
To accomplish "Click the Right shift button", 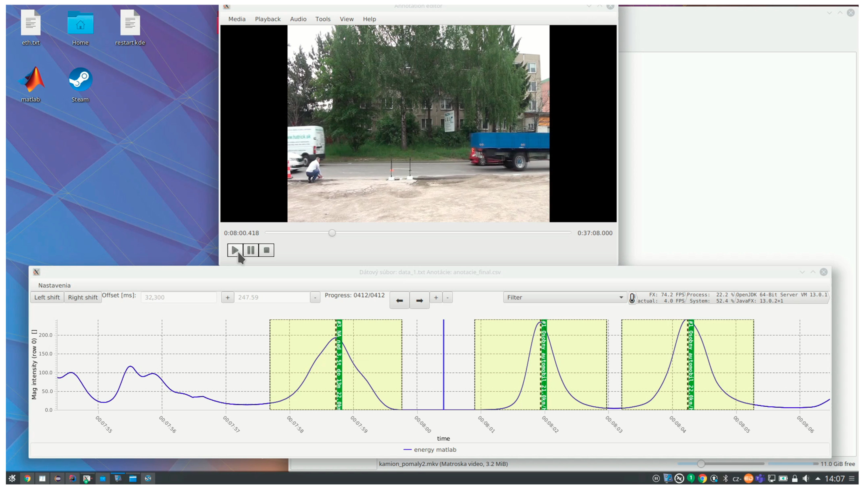I will coord(83,297).
